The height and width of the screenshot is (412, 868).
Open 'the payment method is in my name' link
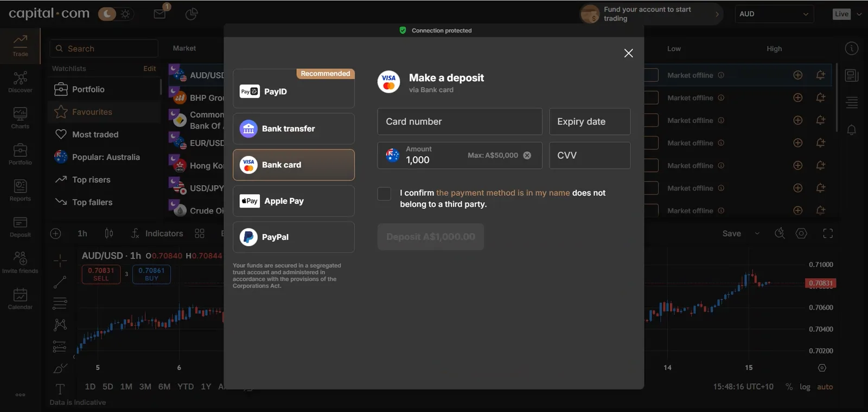click(x=503, y=193)
